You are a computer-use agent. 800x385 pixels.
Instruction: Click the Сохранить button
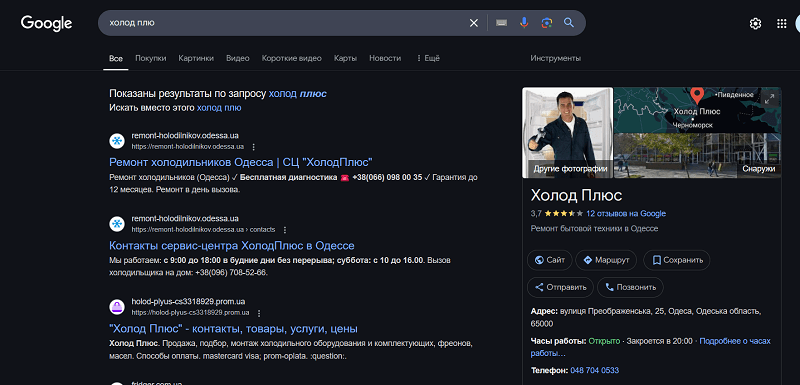[677, 260]
